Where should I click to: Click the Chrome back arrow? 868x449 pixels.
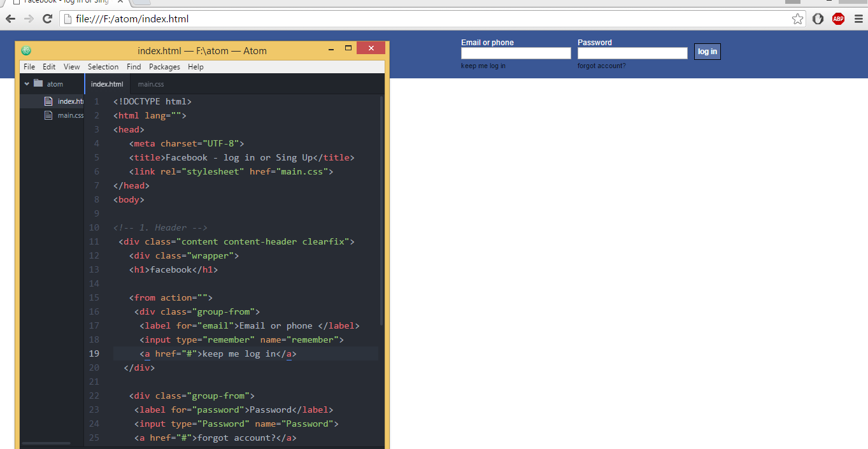point(10,19)
